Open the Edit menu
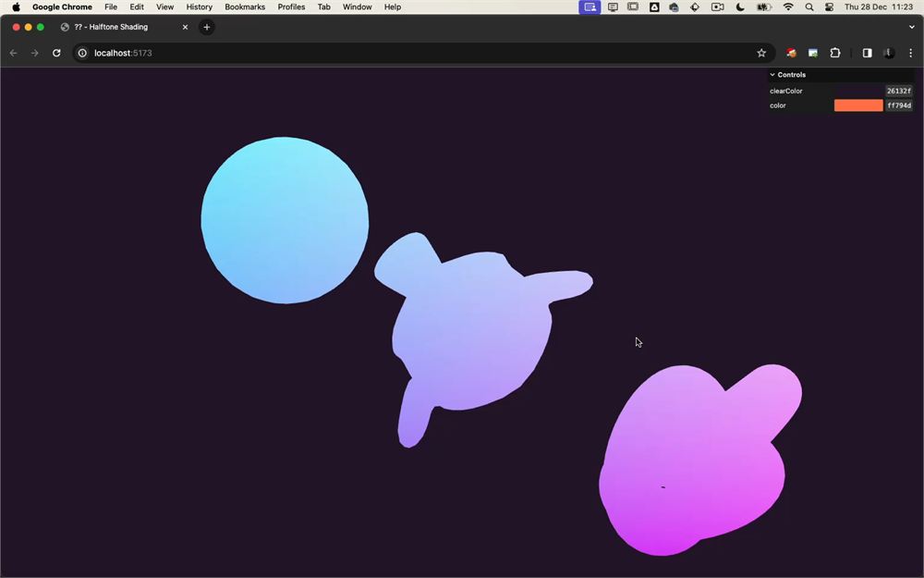The image size is (924, 578). click(137, 7)
